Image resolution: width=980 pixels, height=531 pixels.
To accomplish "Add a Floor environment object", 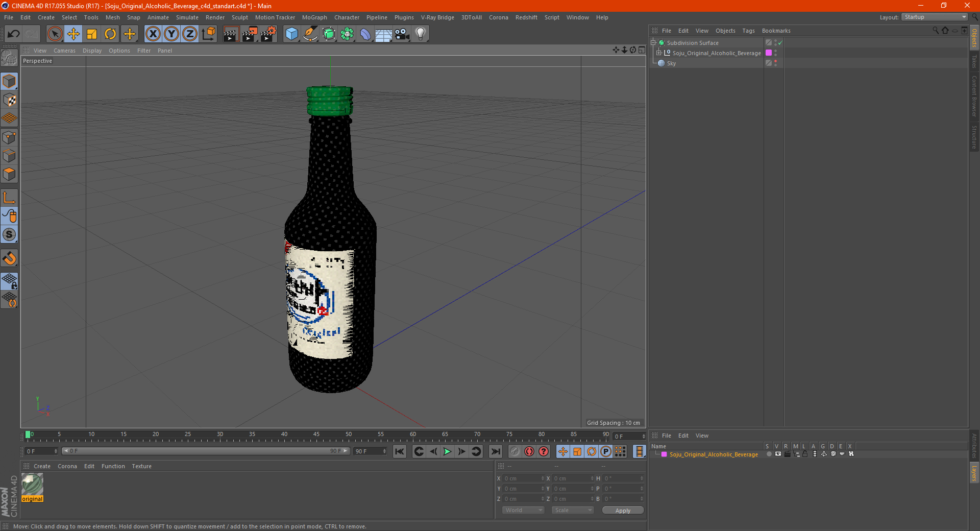I will point(383,34).
